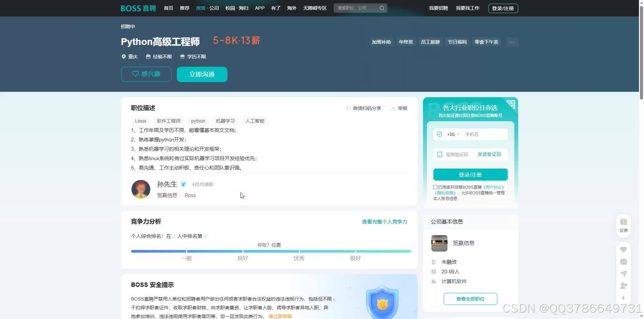This screenshot has height=319, width=644.
Task: Click the 立即沟通 button
Action: (x=202, y=74)
